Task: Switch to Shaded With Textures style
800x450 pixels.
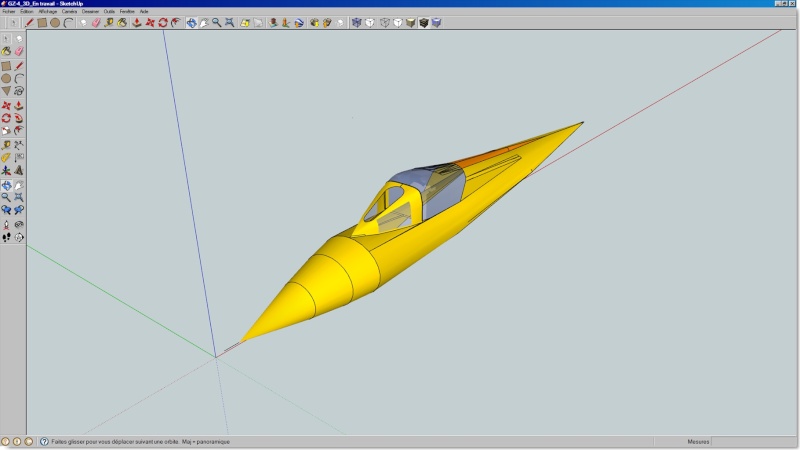Action: [x=423, y=22]
